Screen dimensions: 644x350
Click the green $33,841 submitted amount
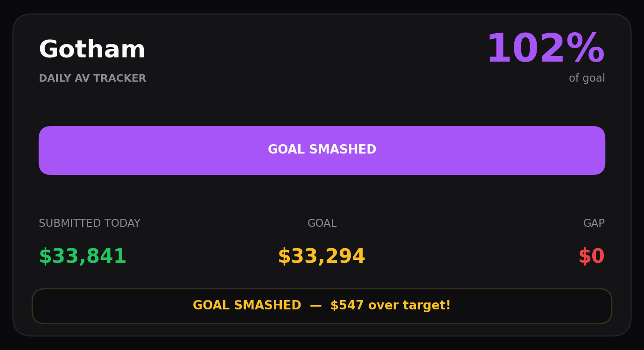pyautogui.click(x=83, y=257)
